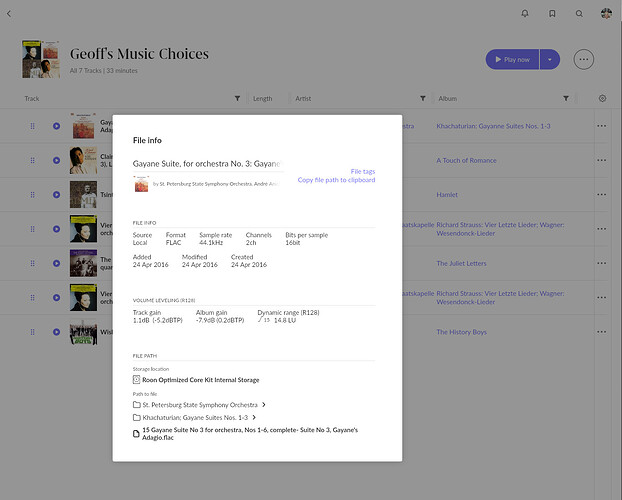This screenshot has width=622, height=500.
Task: Play the first track in list
Action: coord(56,126)
